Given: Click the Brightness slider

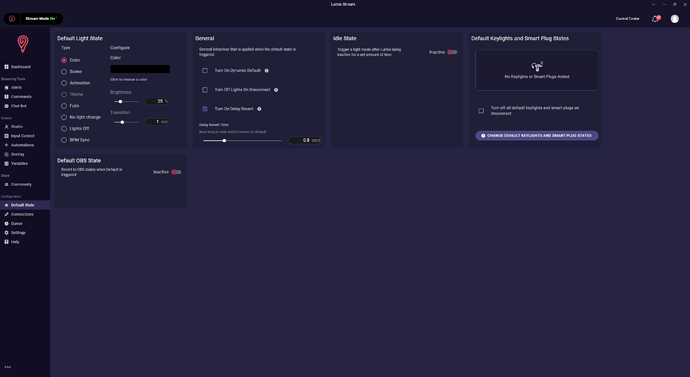Looking at the screenshot, I should pos(126,102).
